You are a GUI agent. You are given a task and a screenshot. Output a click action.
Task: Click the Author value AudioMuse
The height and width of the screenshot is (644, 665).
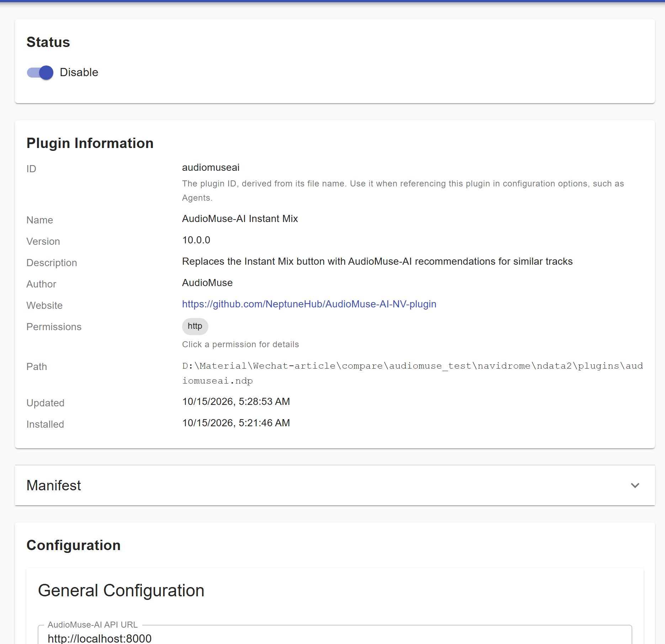[x=207, y=283]
